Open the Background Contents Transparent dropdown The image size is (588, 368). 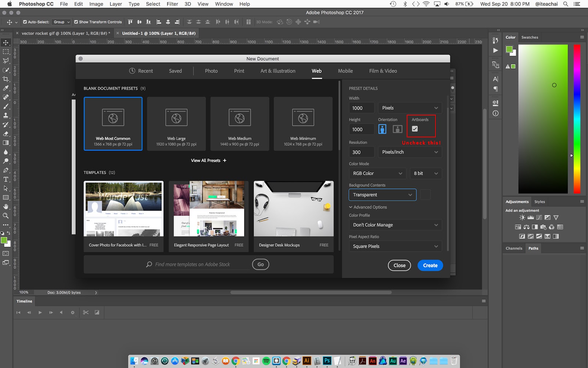(382, 195)
